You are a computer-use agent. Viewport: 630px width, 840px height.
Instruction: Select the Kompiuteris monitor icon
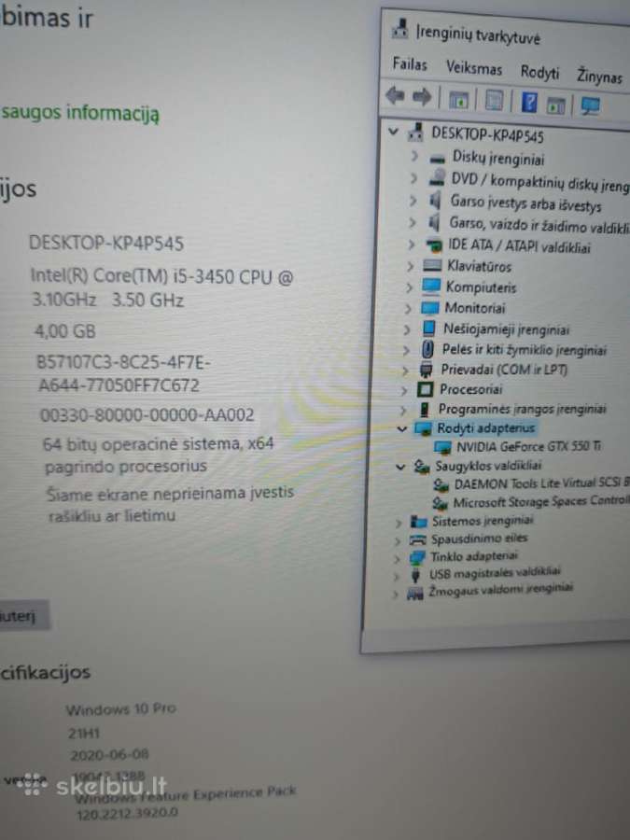click(x=430, y=287)
